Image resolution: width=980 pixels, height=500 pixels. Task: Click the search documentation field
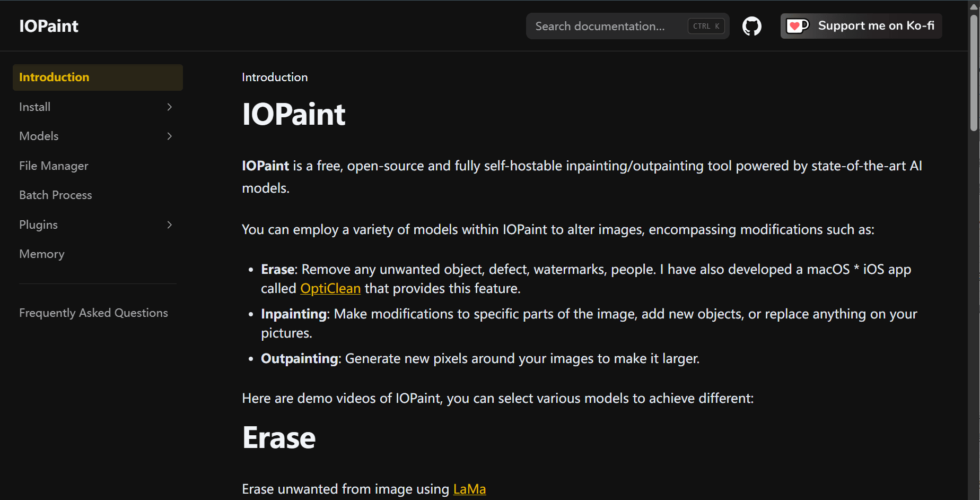click(599, 25)
